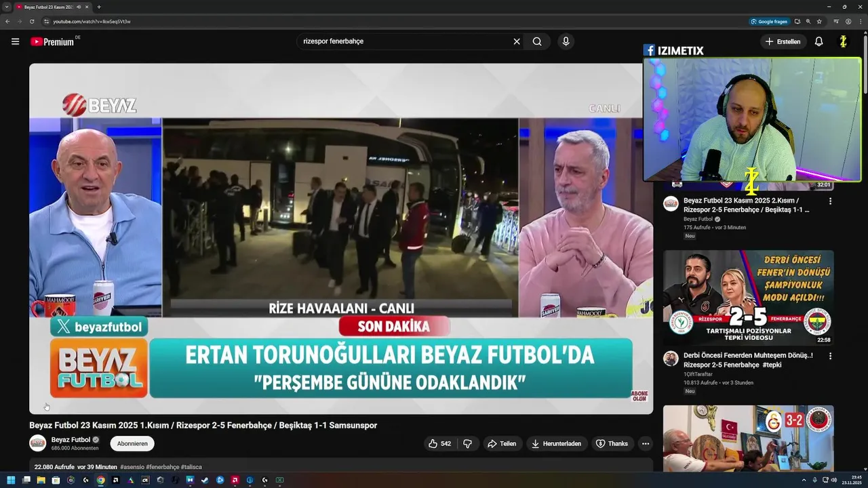
Task: Open Chrome media controls icon
Action: point(836,21)
